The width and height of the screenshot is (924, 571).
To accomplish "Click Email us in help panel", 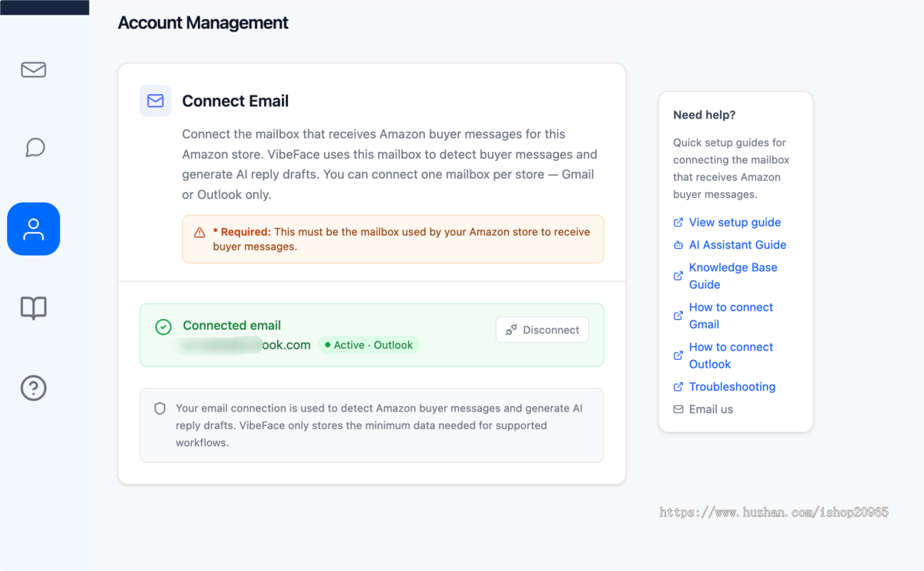I will click(711, 409).
